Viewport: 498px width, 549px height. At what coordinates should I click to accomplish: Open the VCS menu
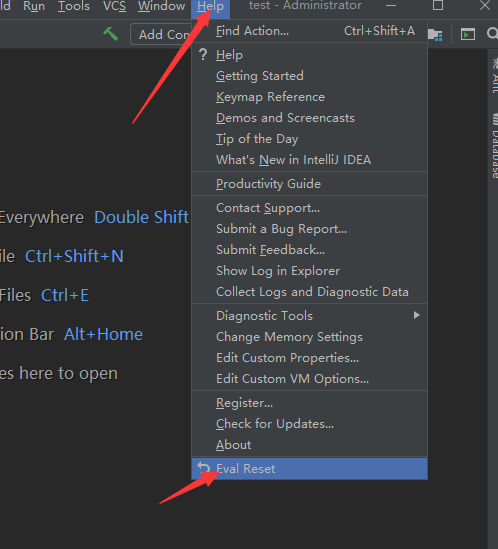click(114, 6)
